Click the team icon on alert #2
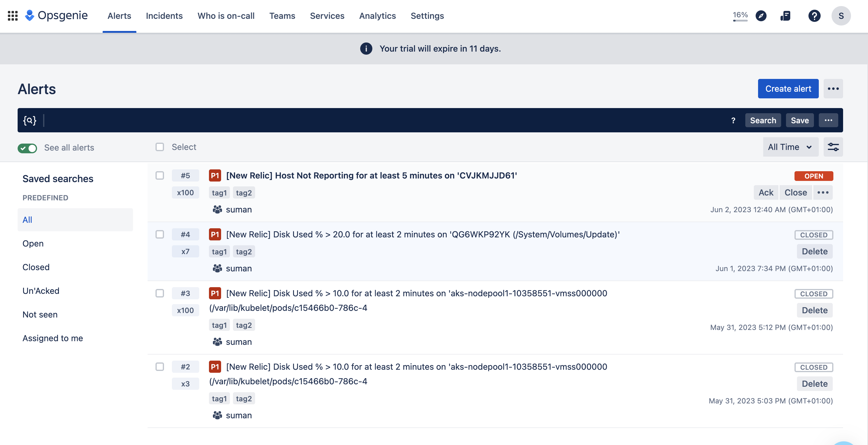868x445 pixels. tap(217, 415)
